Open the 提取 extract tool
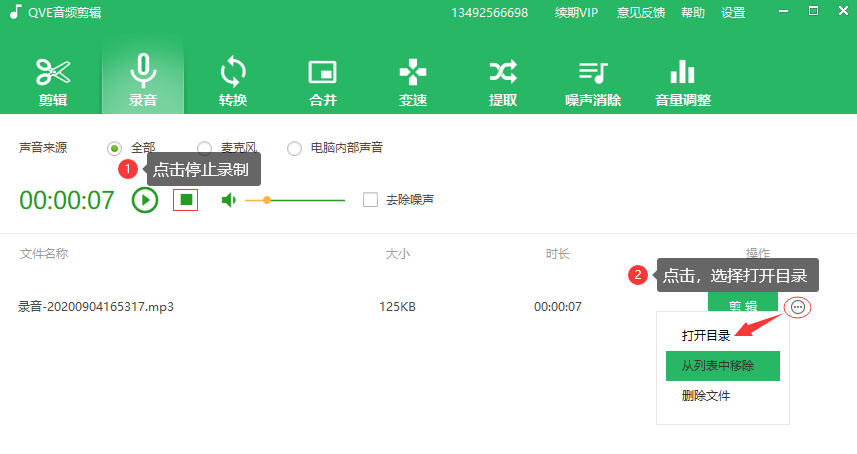 [502, 81]
